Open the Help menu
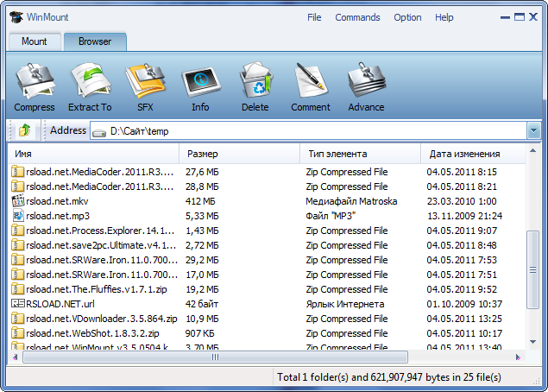 coord(444,17)
